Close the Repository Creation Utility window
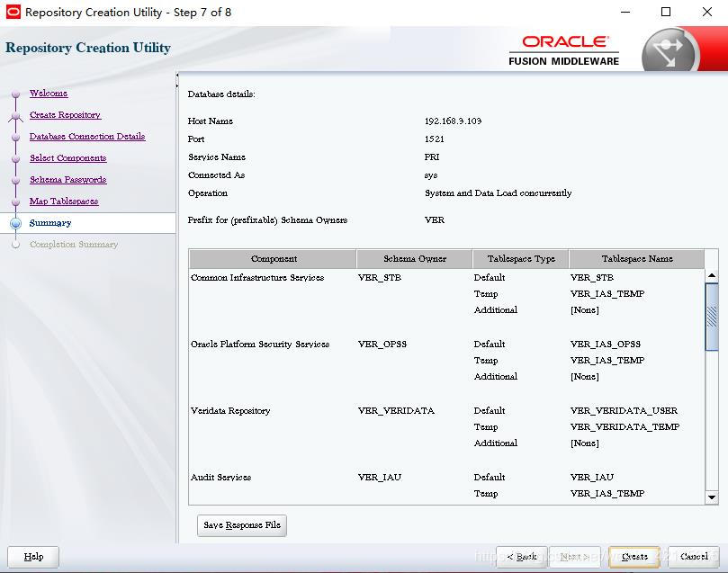 pos(706,12)
